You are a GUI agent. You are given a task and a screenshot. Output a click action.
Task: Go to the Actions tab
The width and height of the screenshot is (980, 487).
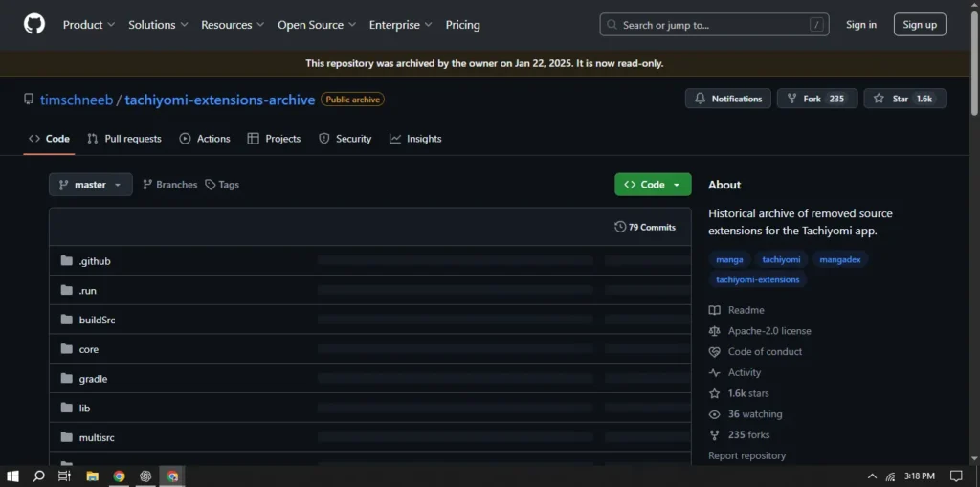click(x=205, y=139)
